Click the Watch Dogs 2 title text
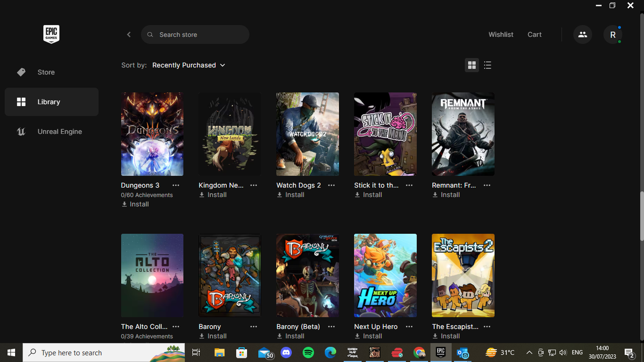Image resolution: width=644 pixels, height=362 pixels. pyautogui.click(x=298, y=186)
